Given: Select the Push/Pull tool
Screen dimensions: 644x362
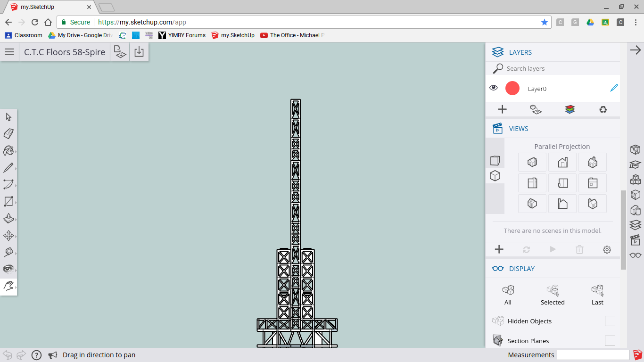Looking at the screenshot, I should [8, 219].
